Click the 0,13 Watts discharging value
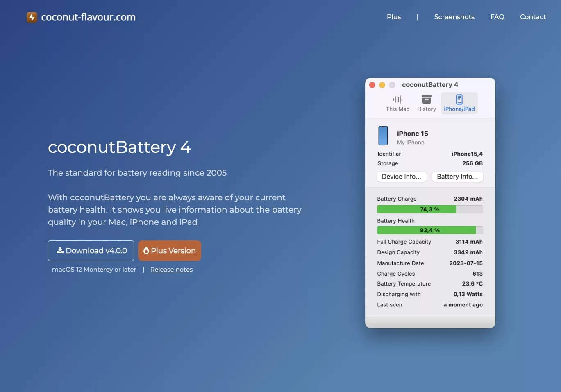The height and width of the screenshot is (392, 561). [468, 294]
